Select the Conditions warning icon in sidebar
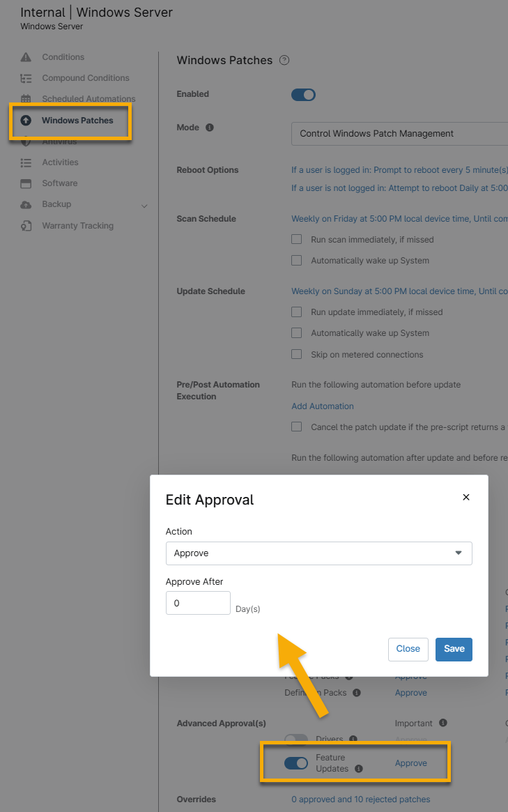Screen dimensions: 508x812 (25, 57)
